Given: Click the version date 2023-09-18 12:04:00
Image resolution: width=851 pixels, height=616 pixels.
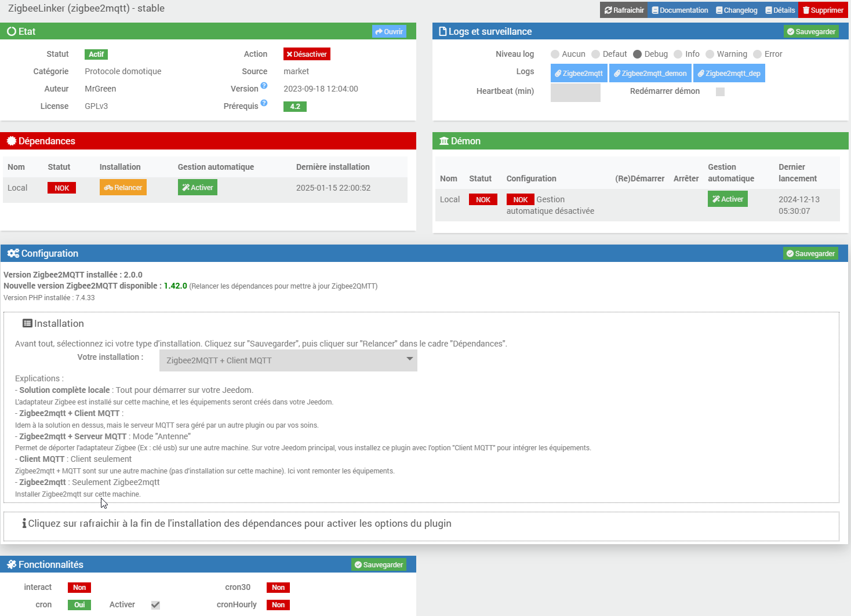Looking at the screenshot, I should pyautogui.click(x=321, y=89).
